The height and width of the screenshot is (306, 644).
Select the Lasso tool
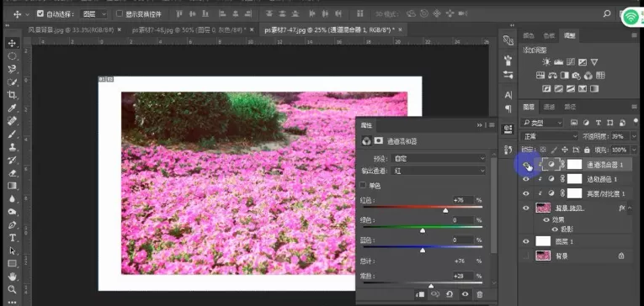point(12,69)
